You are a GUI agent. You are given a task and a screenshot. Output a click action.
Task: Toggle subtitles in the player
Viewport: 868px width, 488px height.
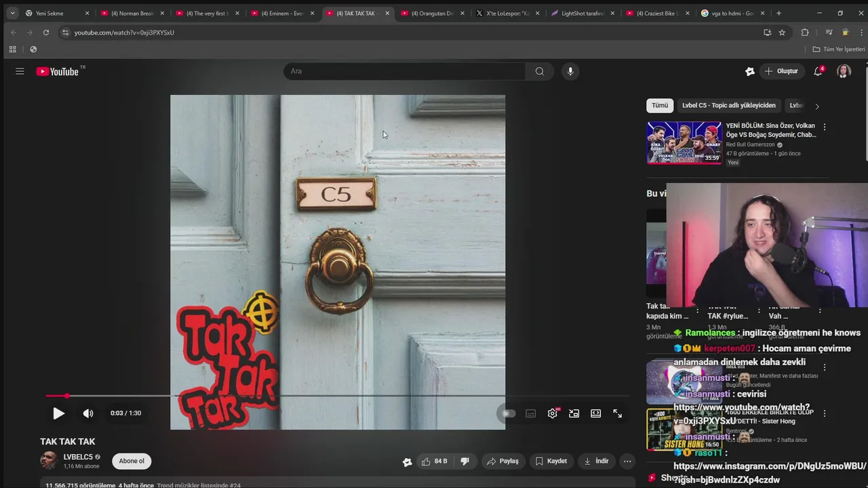coord(531,413)
